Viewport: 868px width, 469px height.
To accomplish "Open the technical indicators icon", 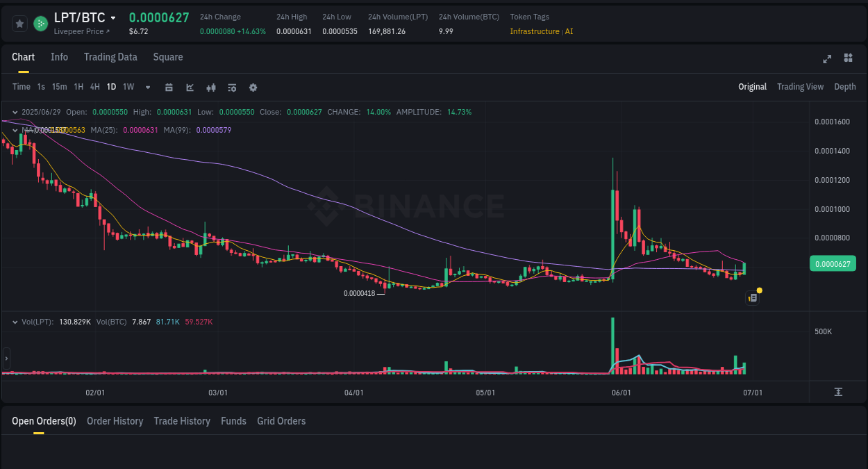I will [210, 87].
